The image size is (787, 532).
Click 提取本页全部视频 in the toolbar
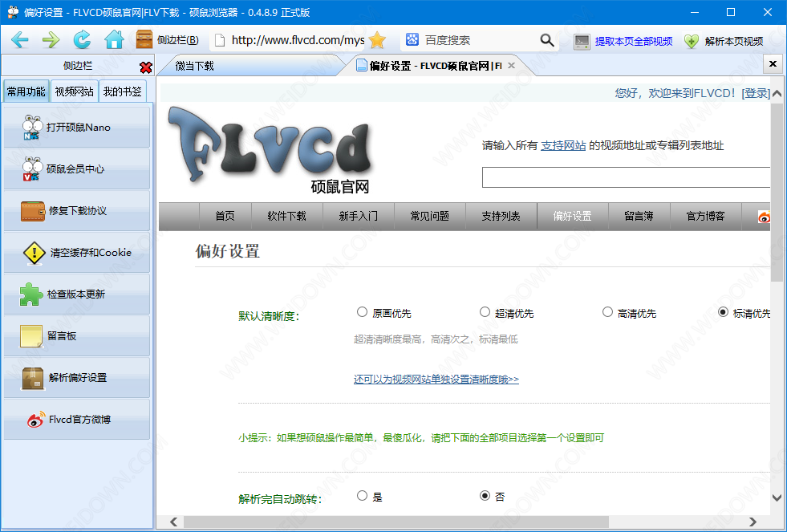(623, 41)
